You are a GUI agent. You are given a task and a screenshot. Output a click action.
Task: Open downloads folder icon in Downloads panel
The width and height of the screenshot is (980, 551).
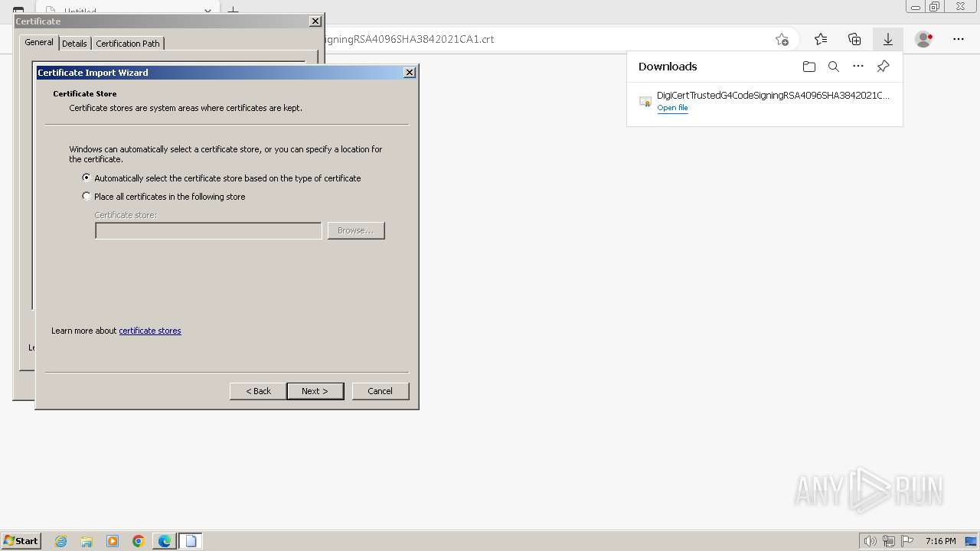tap(809, 67)
